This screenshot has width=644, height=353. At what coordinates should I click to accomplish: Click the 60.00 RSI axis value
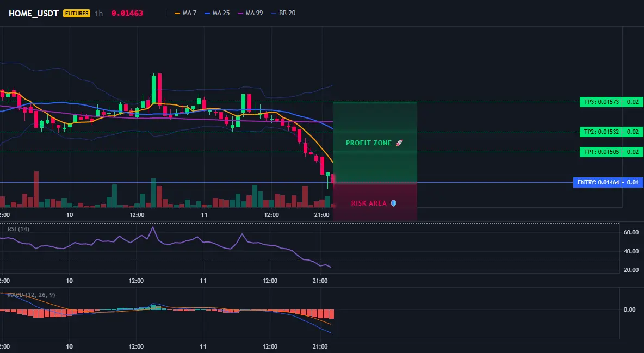[631, 232]
